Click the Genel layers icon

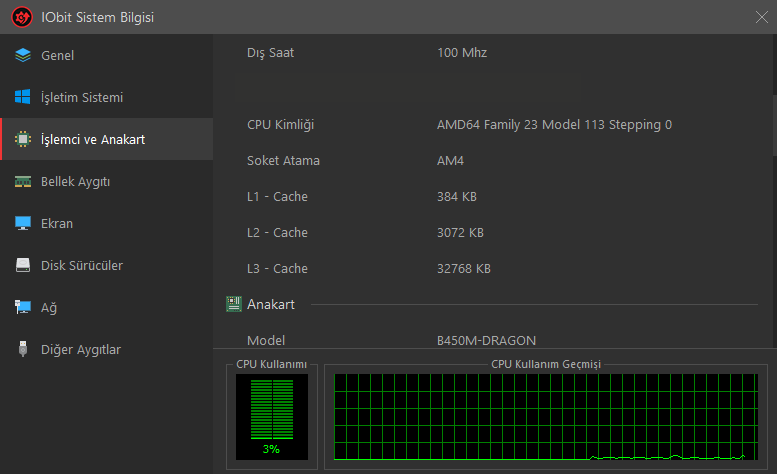tap(23, 55)
